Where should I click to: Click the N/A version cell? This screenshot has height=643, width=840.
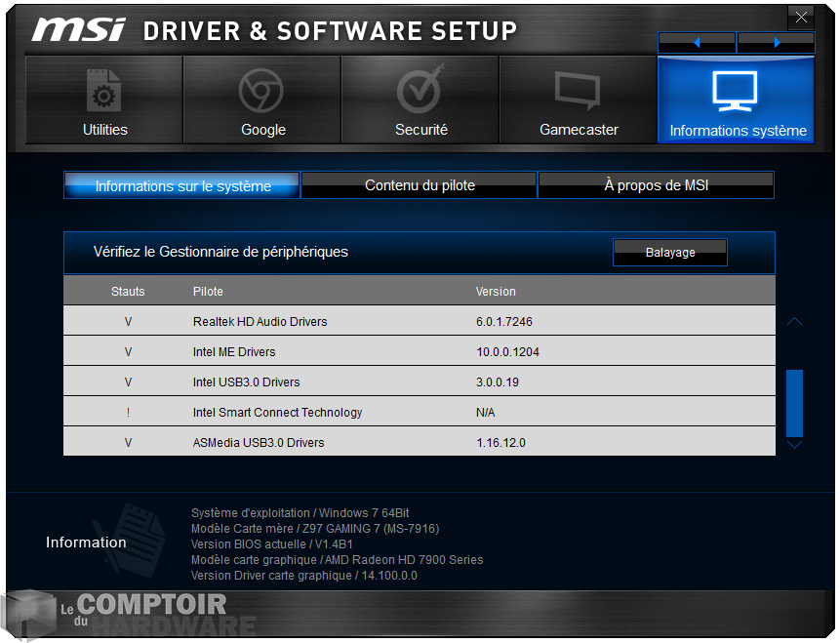click(485, 412)
